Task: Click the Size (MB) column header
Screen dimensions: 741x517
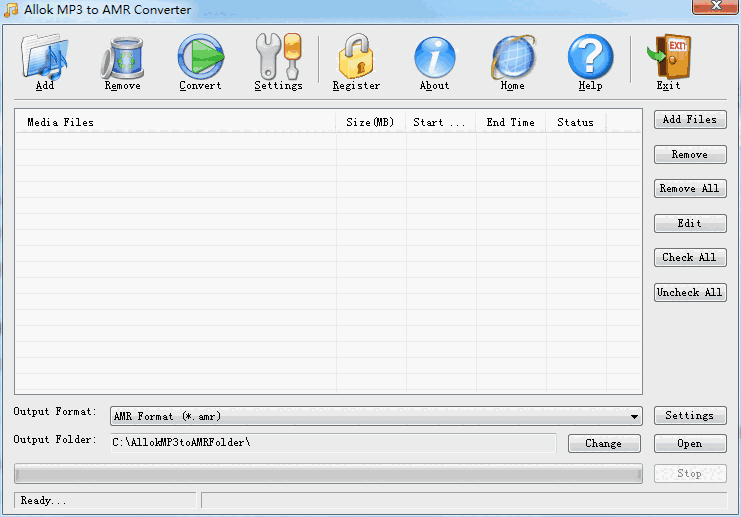Action: pos(370,122)
